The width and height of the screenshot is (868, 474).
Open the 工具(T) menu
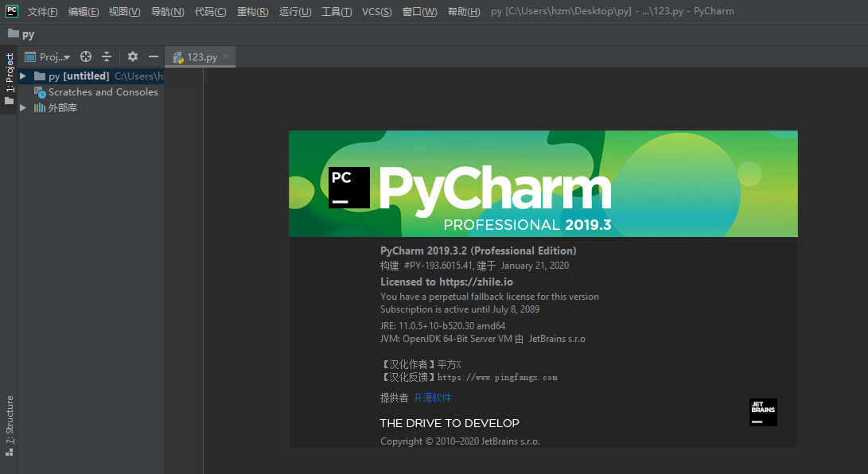click(337, 11)
